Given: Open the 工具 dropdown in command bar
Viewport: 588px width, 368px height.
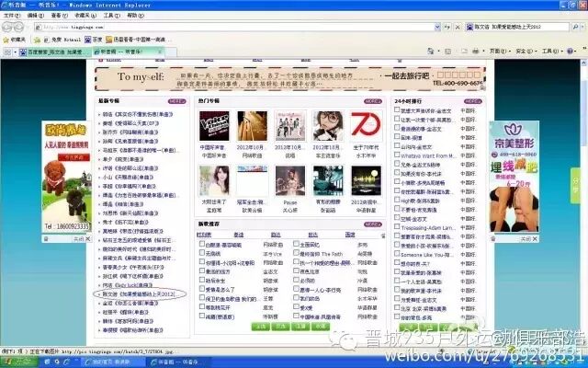Looking at the screenshot, I should 551,52.
